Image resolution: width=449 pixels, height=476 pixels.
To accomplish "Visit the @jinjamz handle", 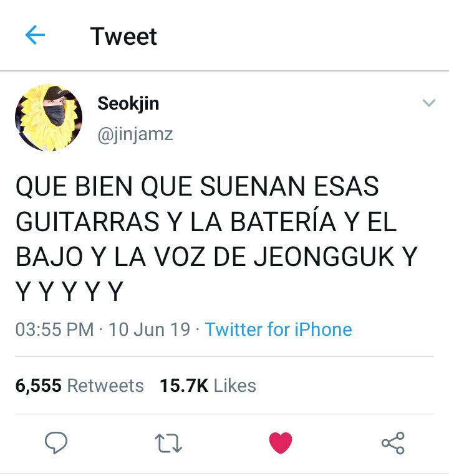I will tap(135, 134).
